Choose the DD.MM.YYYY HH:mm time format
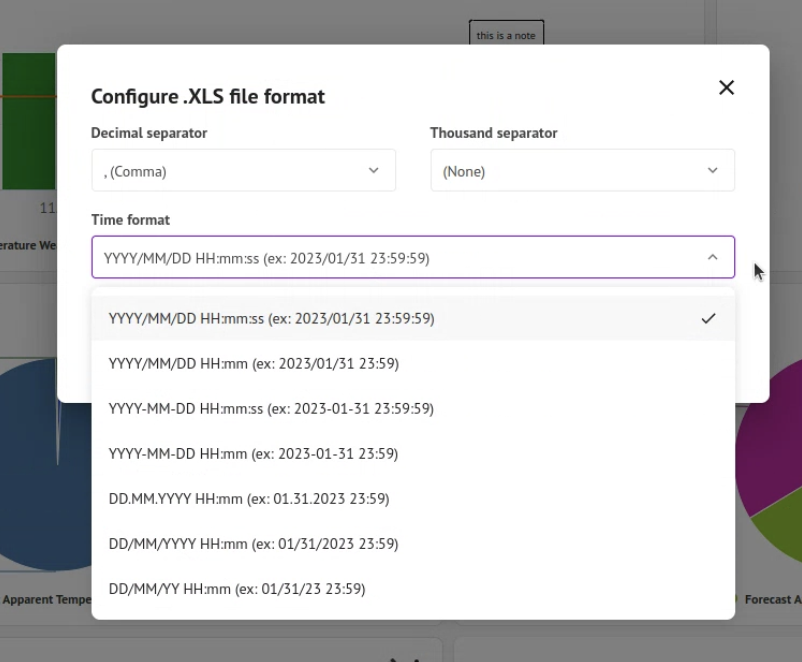This screenshot has height=662, width=802. tap(249, 499)
